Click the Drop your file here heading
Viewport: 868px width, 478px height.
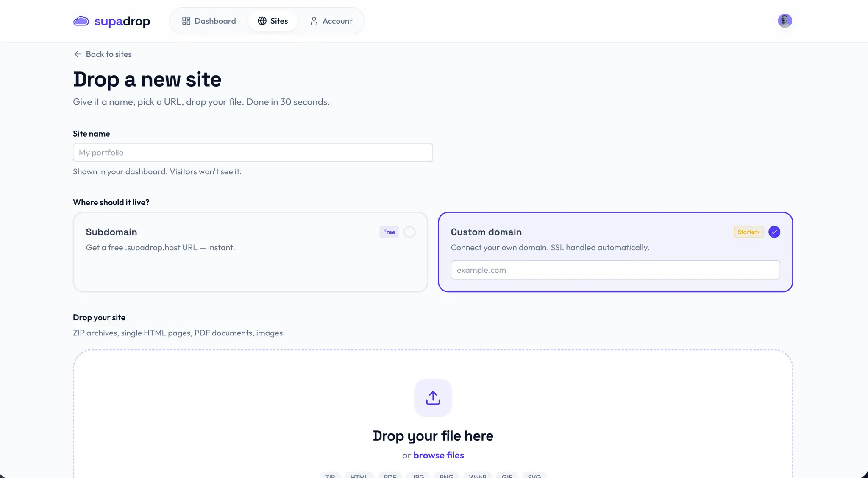pos(433,436)
